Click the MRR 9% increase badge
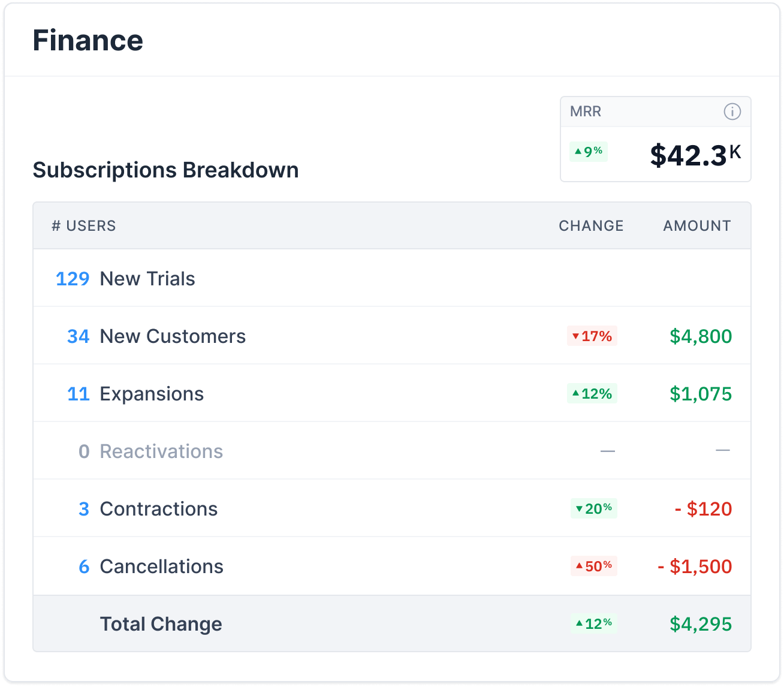784x687 pixels. [589, 152]
